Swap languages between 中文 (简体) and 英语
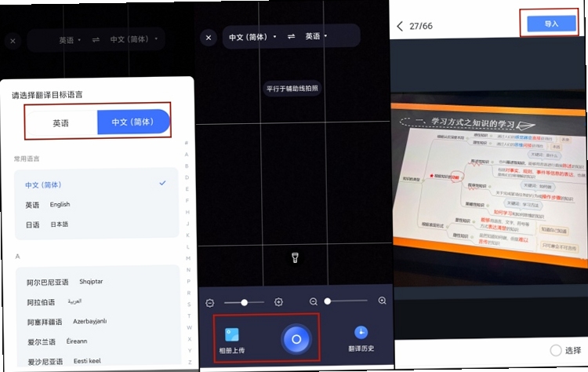The image size is (588, 372). click(291, 36)
